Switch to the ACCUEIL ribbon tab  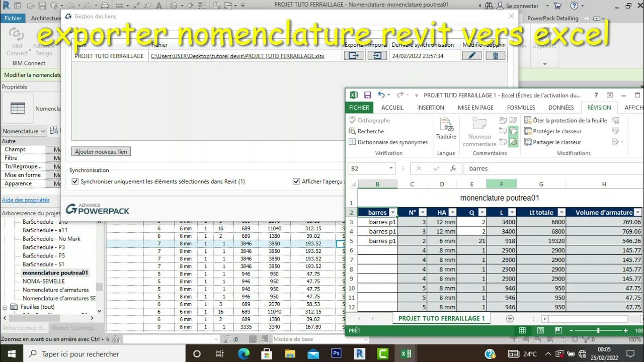(392, 108)
